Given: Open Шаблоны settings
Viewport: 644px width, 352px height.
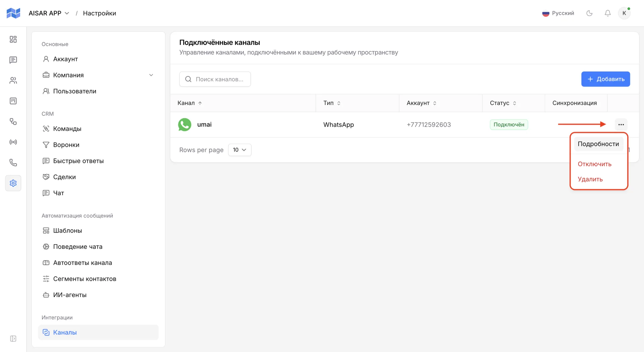Looking at the screenshot, I should click(x=98, y=231).
